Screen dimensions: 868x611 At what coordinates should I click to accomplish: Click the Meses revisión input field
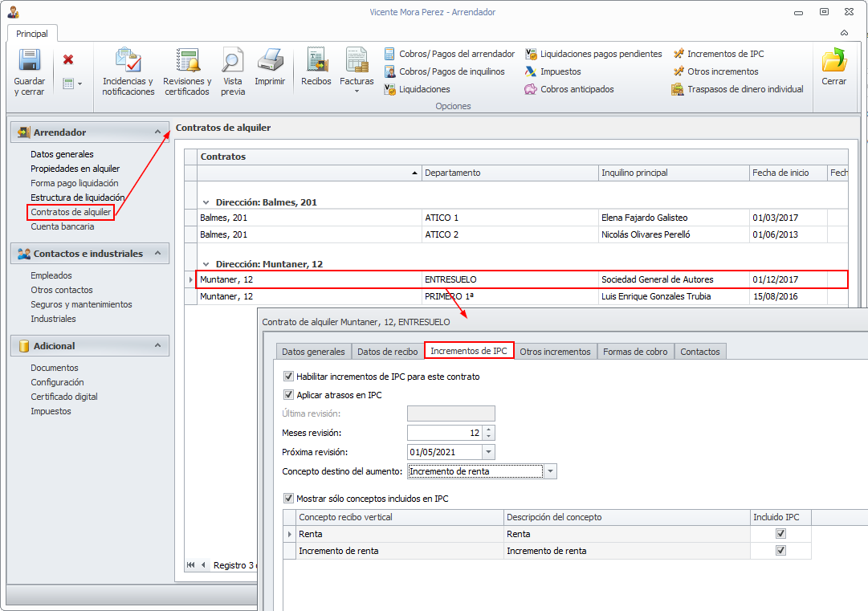point(444,433)
